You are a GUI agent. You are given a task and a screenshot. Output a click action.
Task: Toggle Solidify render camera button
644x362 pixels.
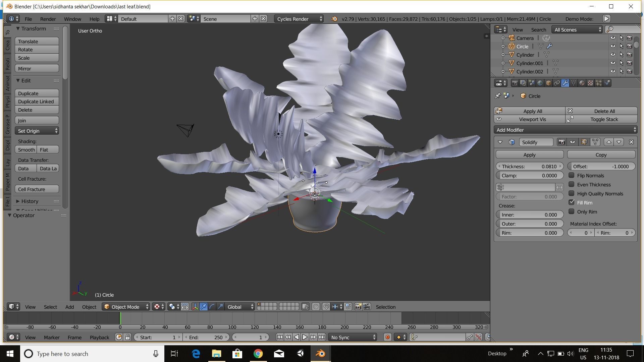tap(561, 142)
